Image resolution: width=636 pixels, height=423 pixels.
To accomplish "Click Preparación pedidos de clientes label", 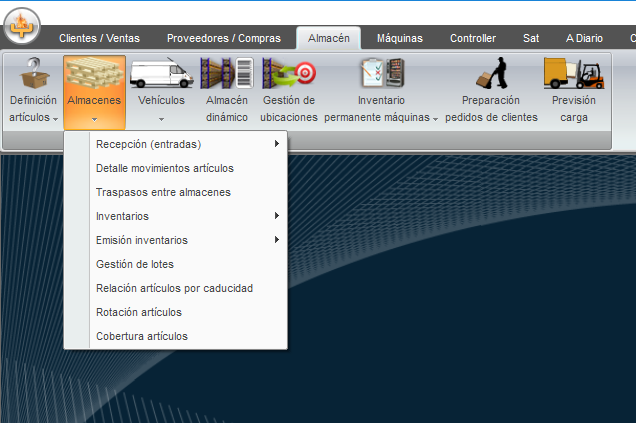I will pos(491,109).
